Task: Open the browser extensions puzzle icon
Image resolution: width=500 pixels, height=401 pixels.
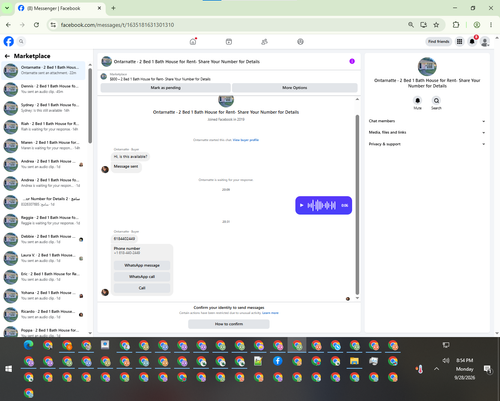Action: [456, 25]
